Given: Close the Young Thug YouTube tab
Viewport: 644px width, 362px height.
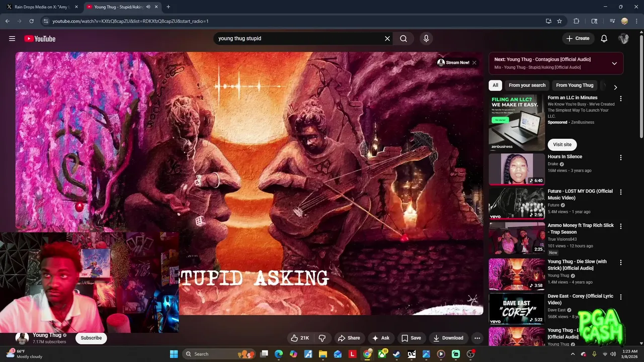Looking at the screenshot, I should click(156, 7).
